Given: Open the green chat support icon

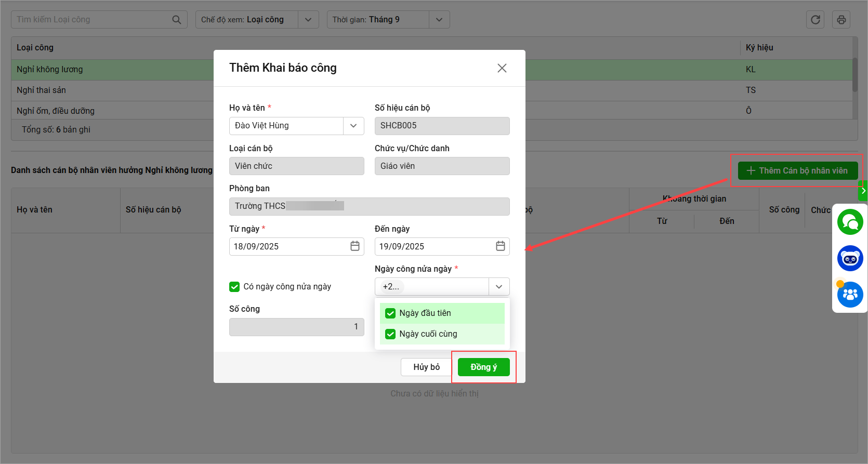Looking at the screenshot, I should click(850, 222).
